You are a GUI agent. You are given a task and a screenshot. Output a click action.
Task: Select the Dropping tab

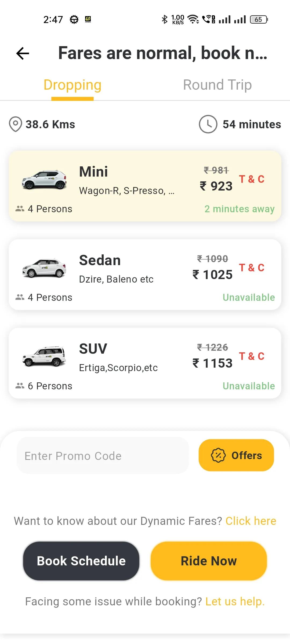73,85
